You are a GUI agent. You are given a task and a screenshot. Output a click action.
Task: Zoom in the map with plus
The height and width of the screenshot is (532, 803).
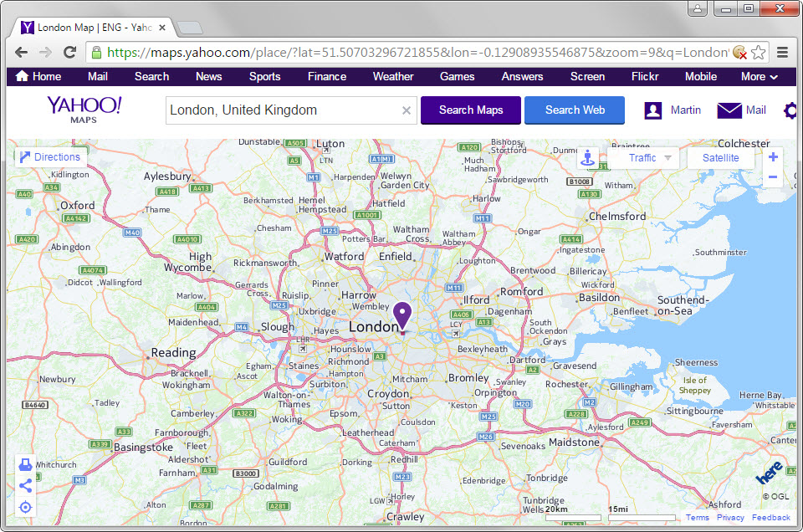(773, 157)
